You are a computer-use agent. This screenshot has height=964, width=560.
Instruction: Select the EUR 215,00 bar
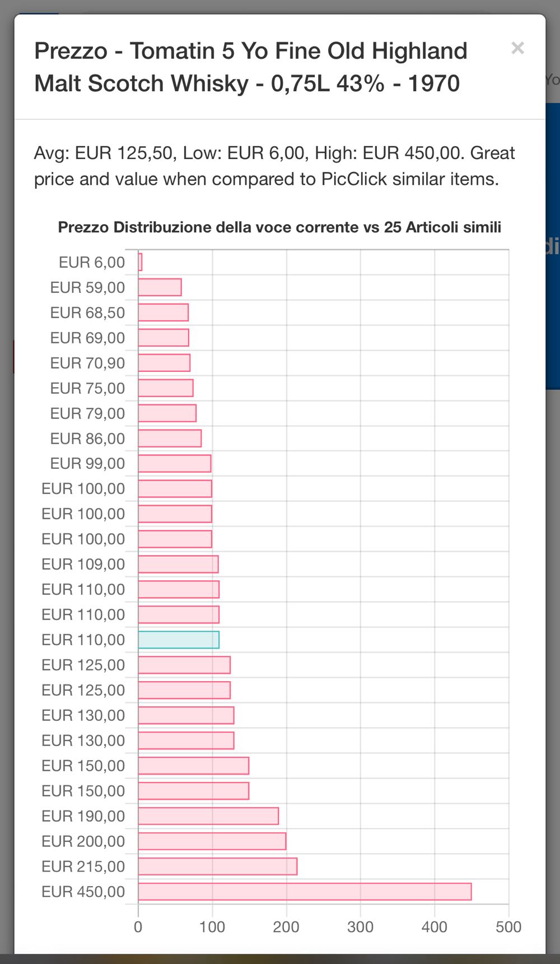pyautogui.click(x=217, y=867)
